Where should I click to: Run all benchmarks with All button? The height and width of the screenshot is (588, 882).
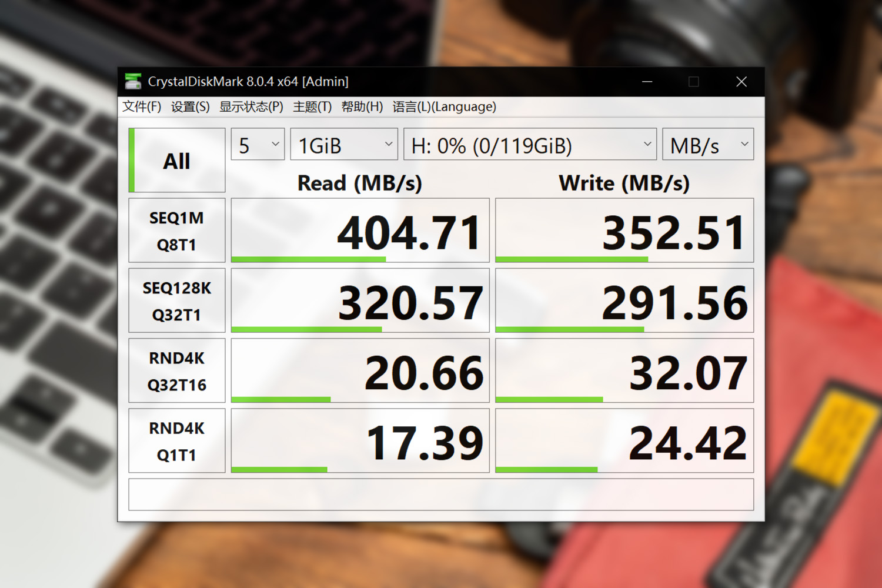[177, 161]
